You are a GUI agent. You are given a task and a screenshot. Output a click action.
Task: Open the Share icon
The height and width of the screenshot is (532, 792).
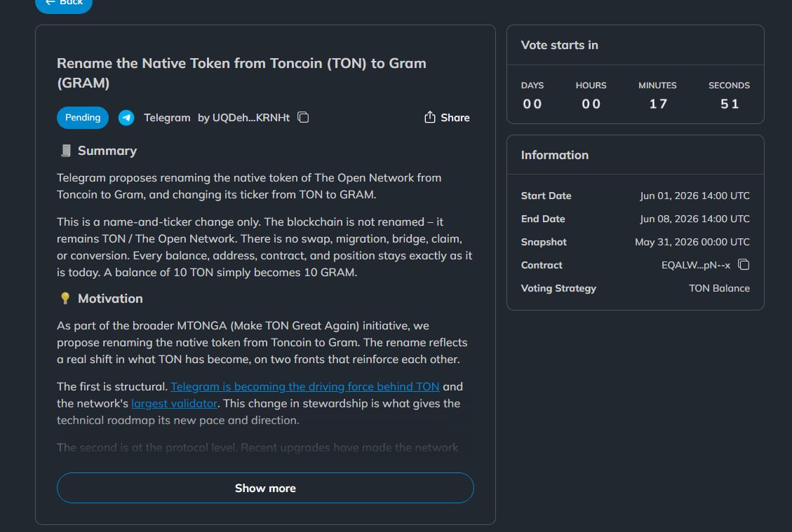coord(429,117)
